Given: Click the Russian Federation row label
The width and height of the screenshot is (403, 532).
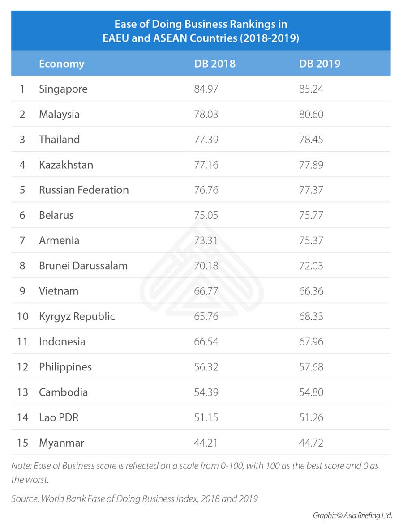Looking at the screenshot, I should point(84,190).
